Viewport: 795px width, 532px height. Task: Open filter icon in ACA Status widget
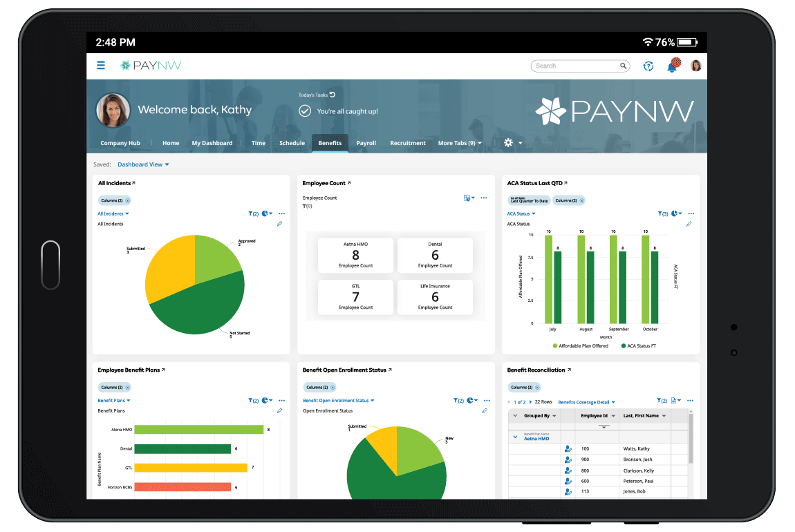click(662, 214)
